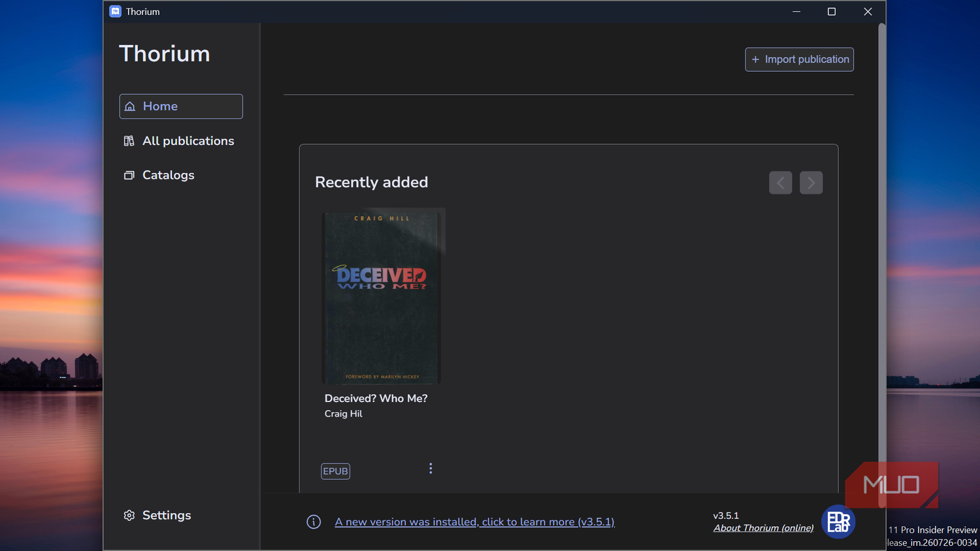Go to All publications
Screen dimensions: 980x551
pos(179,141)
